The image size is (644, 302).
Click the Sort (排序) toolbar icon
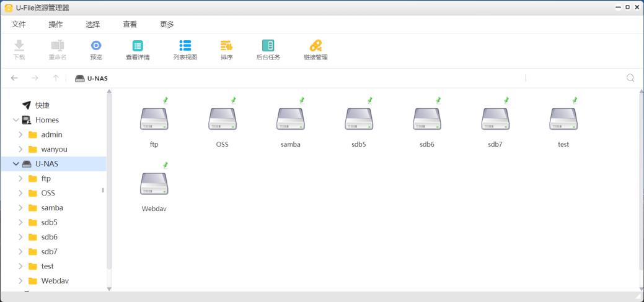pyautogui.click(x=226, y=46)
